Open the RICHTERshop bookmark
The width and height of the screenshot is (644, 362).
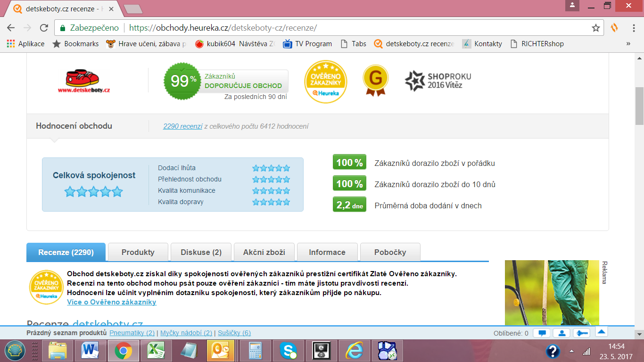(537, 44)
